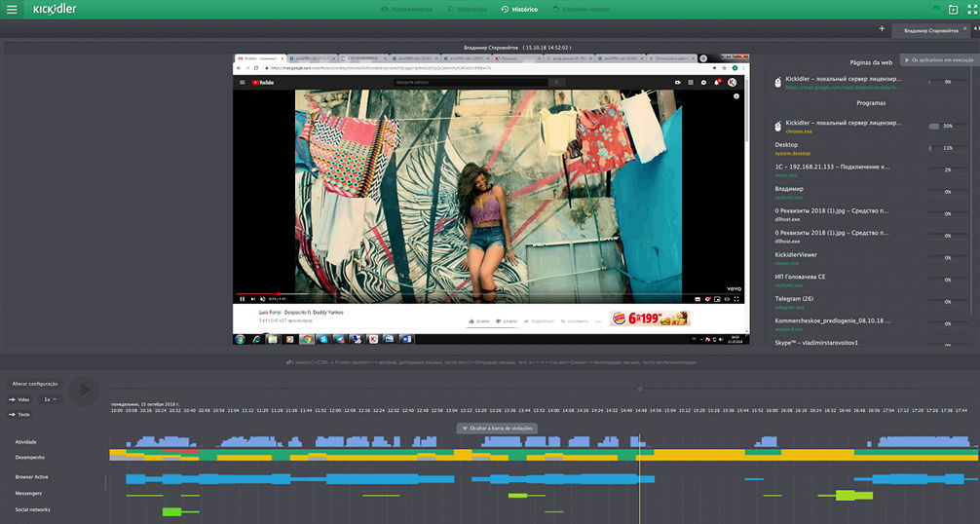Pause the YouTube video in recorded screen
This screenshot has width=980, height=524.
pyautogui.click(x=242, y=299)
